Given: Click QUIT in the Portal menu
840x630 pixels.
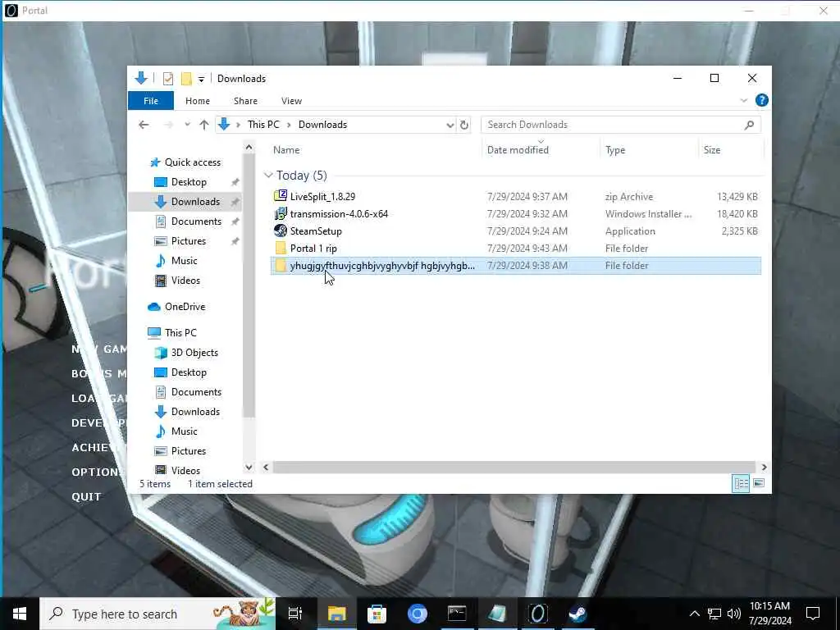Looking at the screenshot, I should [x=86, y=496].
